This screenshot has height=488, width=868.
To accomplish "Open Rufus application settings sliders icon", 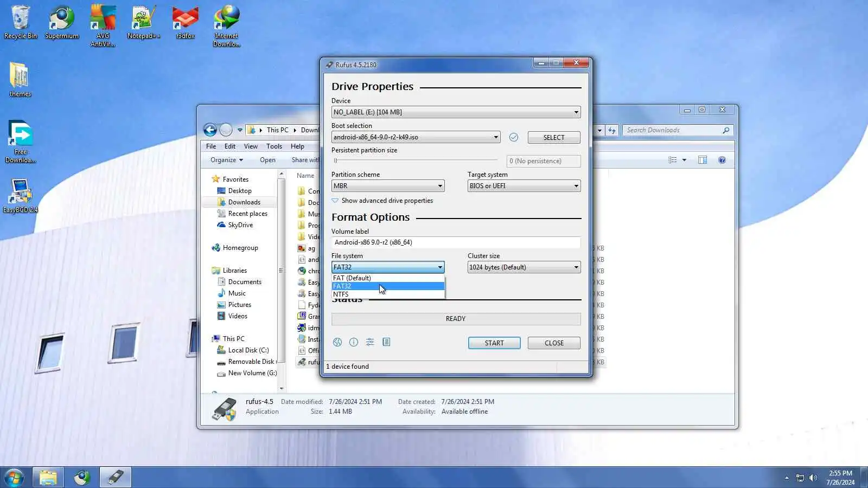I will click(370, 342).
